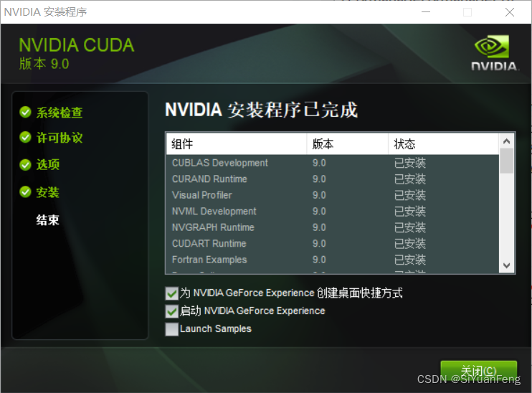Click the NVIDIA eye logo in the header
The image size is (532, 393).
(492, 46)
